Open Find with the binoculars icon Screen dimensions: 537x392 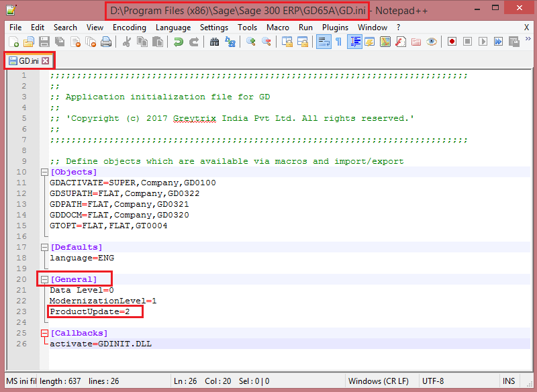coord(214,42)
